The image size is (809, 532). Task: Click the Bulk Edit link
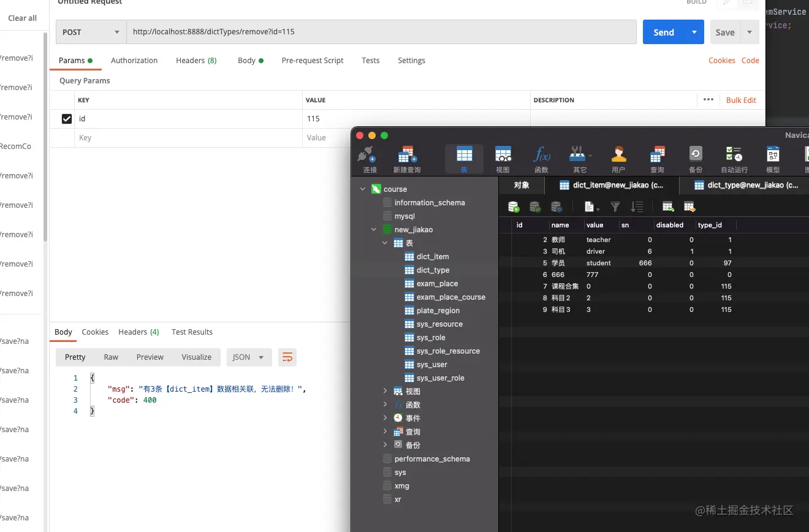point(741,100)
